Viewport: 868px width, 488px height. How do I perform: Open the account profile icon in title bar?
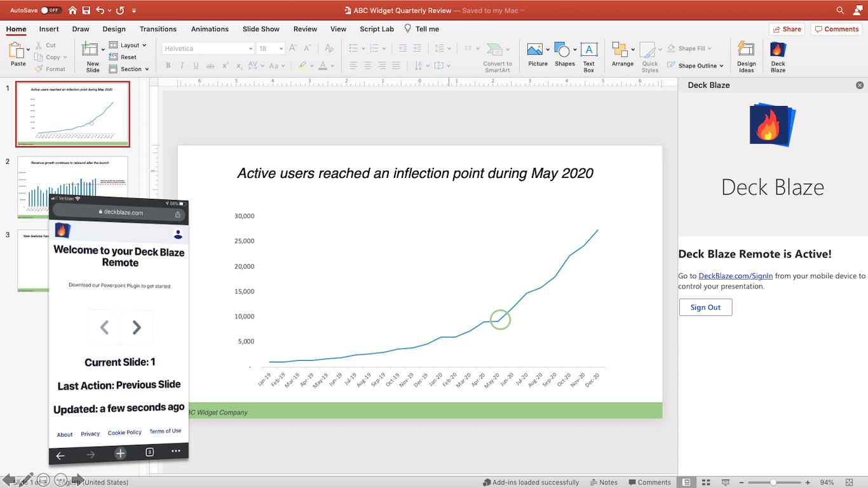(x=857, y=10)
